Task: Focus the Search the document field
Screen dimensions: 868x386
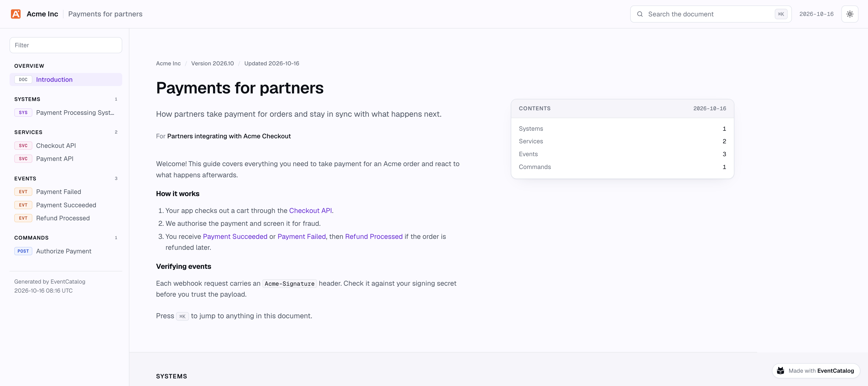Action: coord(711,14)
